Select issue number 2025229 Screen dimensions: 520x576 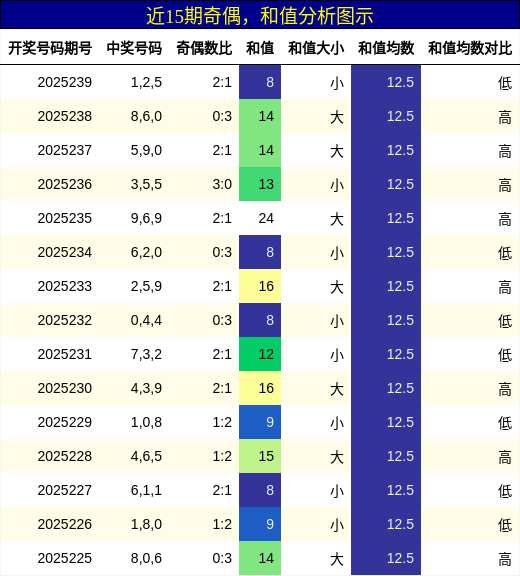[x=65, y=422]
